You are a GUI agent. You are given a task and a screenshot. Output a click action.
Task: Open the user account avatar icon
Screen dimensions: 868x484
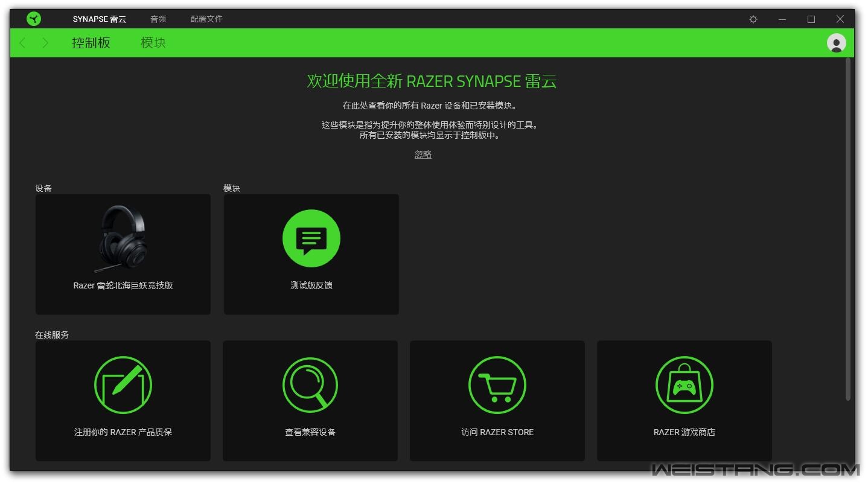click(x=836, y=43)
